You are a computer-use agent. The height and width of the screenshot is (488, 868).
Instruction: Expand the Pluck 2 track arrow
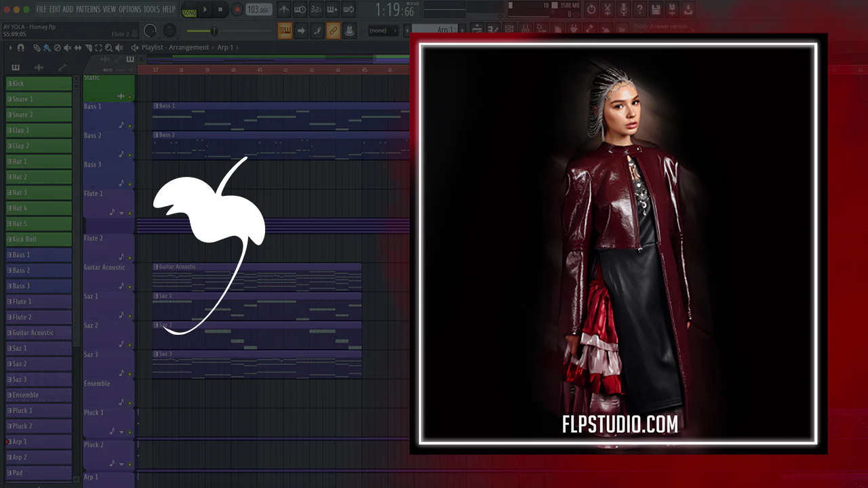tap(122, 465)
